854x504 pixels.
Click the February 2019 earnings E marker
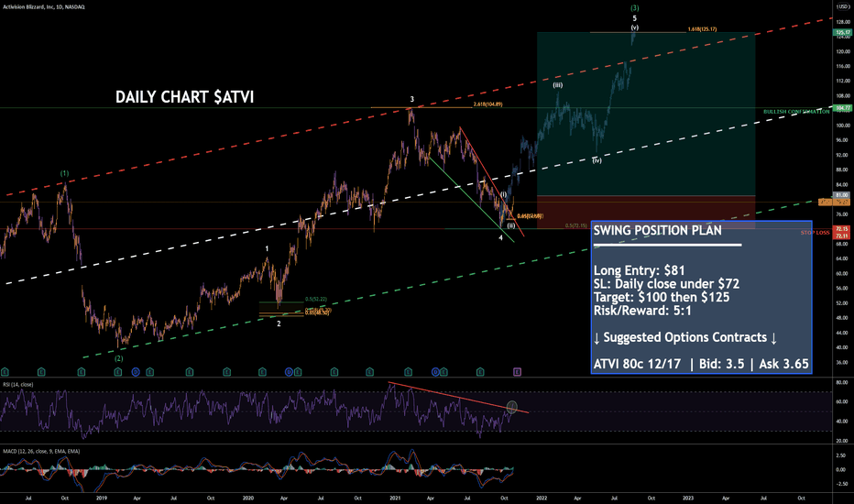[118, 372]
